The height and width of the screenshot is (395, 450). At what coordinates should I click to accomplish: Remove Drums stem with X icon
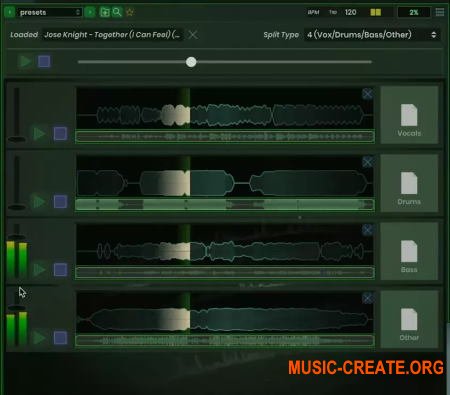point(367,162)
